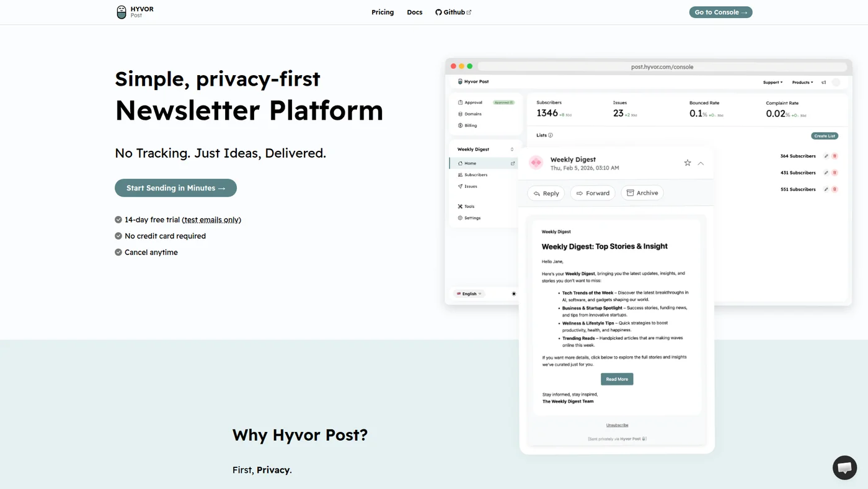
Task: Click the 14-day free trial check icon
Action: 118,220
